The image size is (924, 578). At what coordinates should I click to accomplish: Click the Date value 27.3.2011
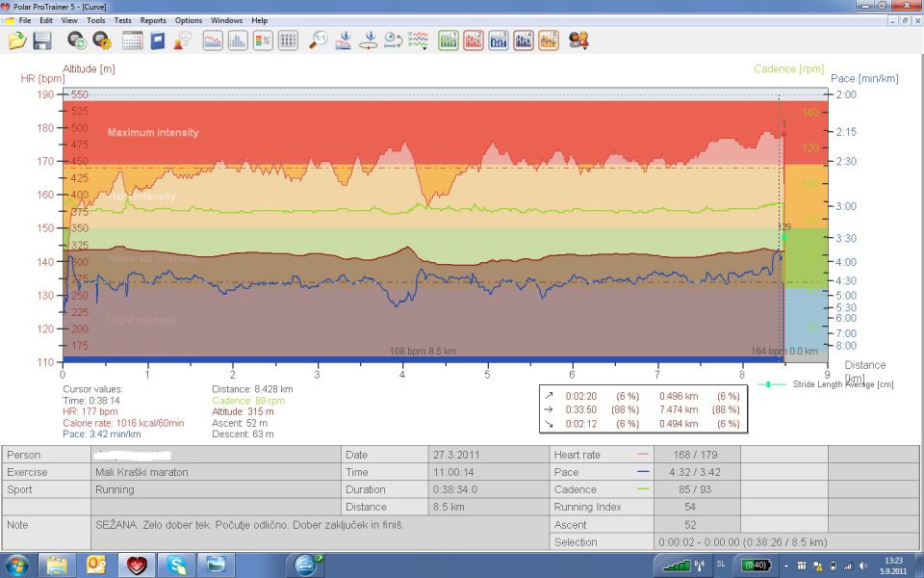pos(456,455)
